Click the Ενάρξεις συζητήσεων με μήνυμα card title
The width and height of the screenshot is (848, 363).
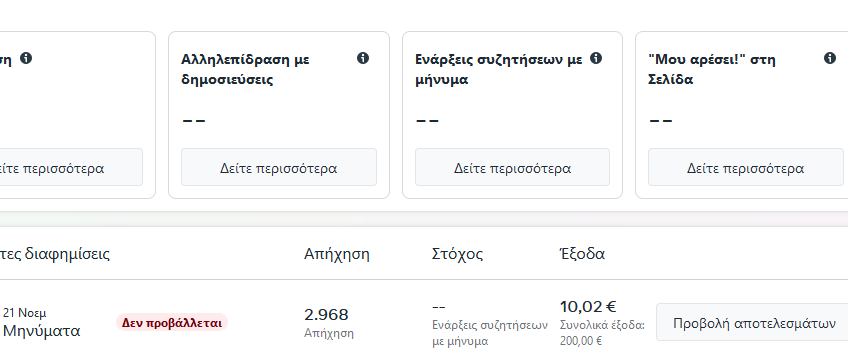[x=499, y=69]
